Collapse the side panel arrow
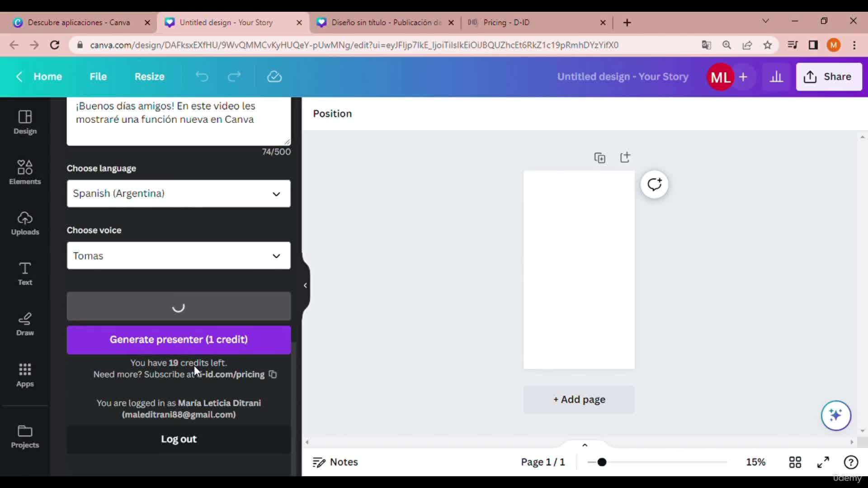This screenshot has height=488, width=868. [306, 285]
